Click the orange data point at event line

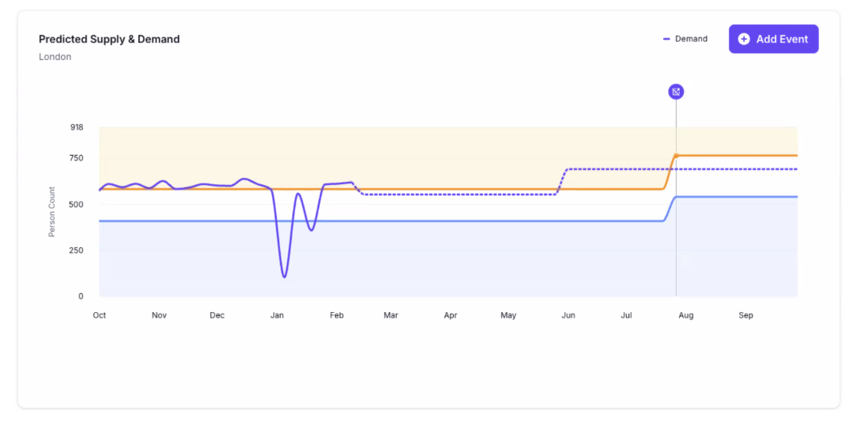pyautogui.click(x=676, y=156)
